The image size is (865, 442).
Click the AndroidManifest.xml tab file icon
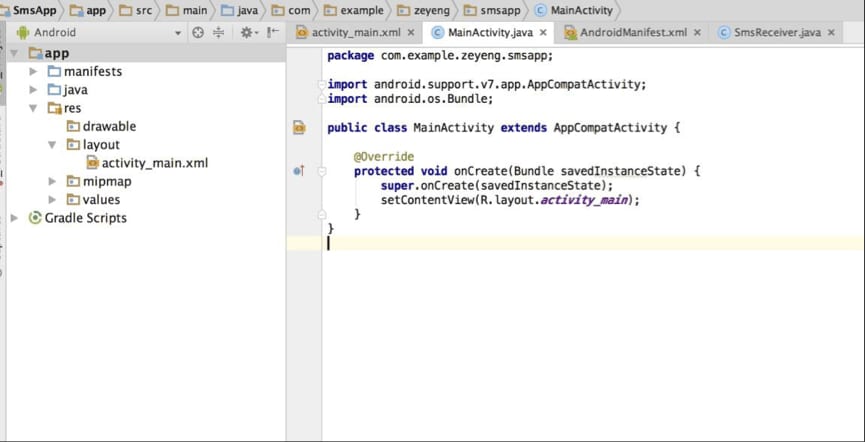(570, 33)
